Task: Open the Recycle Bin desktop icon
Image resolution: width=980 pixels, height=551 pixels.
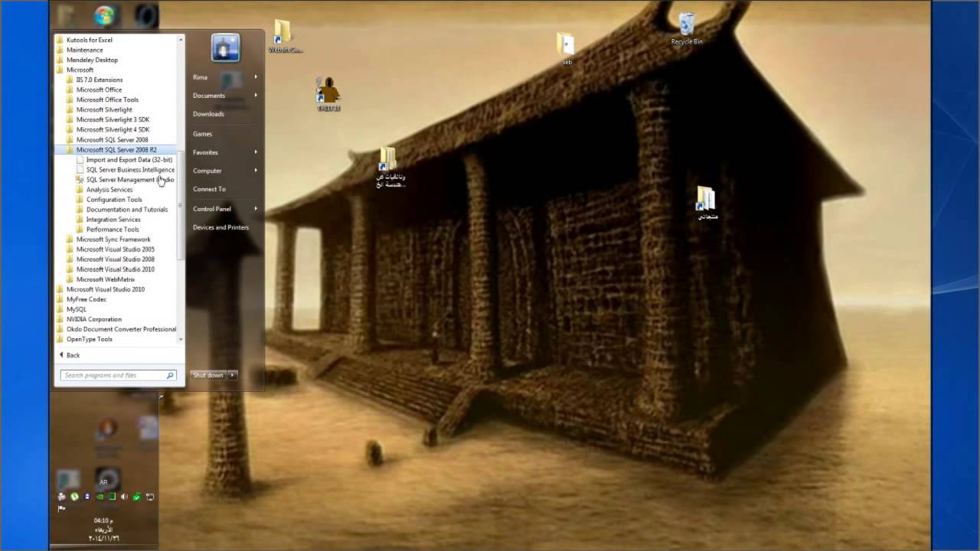Action: point(687,28)
